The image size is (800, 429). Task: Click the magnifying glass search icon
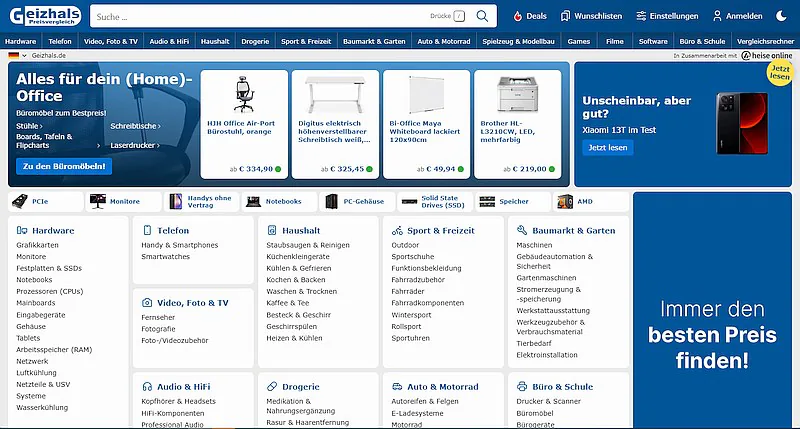[x=482, y=16]
